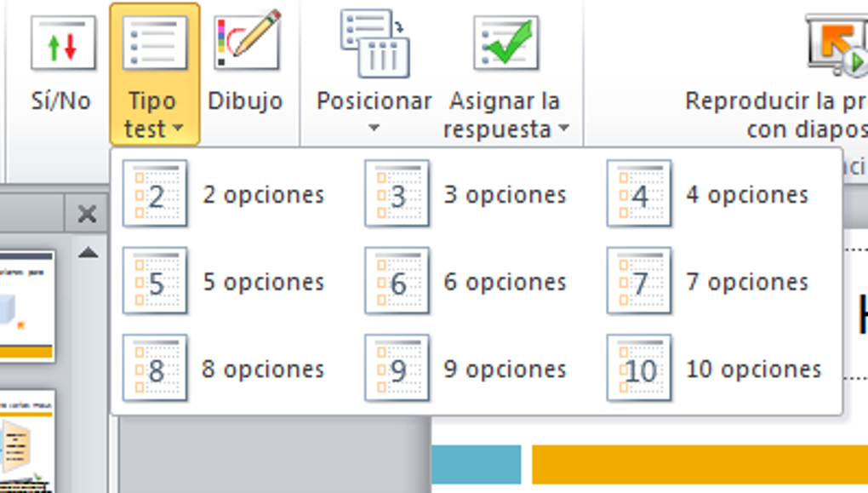This screenshot has width=868, height=493.
Task: Open the Asignar la respuesta dropdown
Action: coord(505,74)
